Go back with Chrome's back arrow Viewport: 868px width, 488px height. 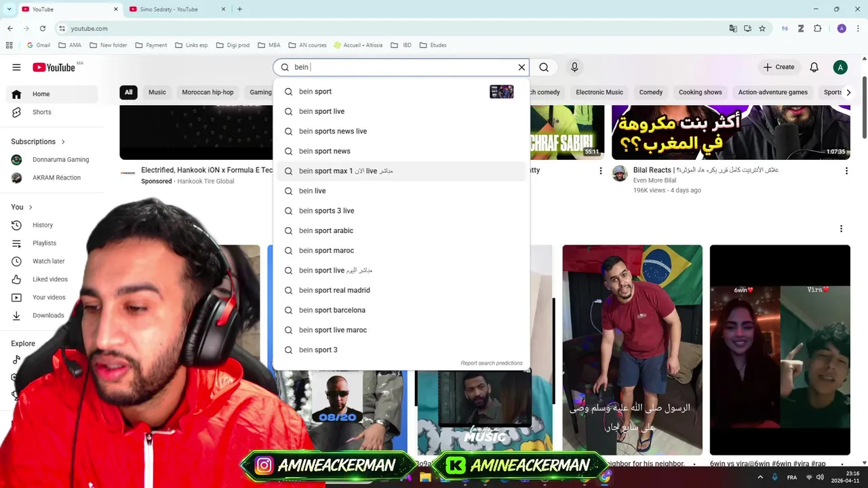click(10, 28)
